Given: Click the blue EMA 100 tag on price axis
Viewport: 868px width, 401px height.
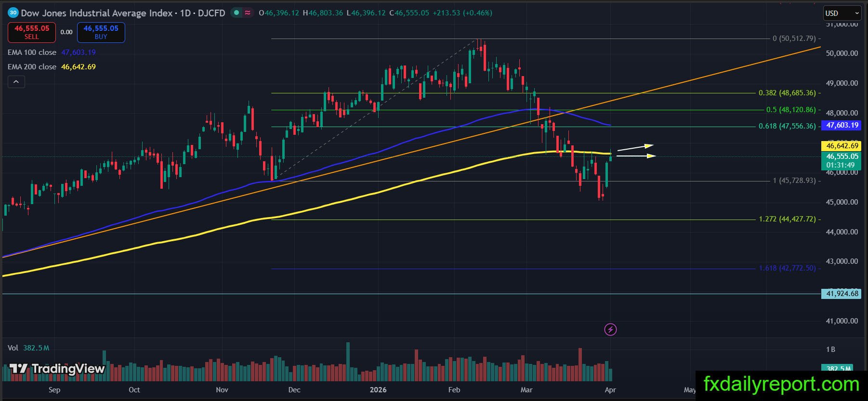Looking at the screenshot, I should [x=842, y=125].
